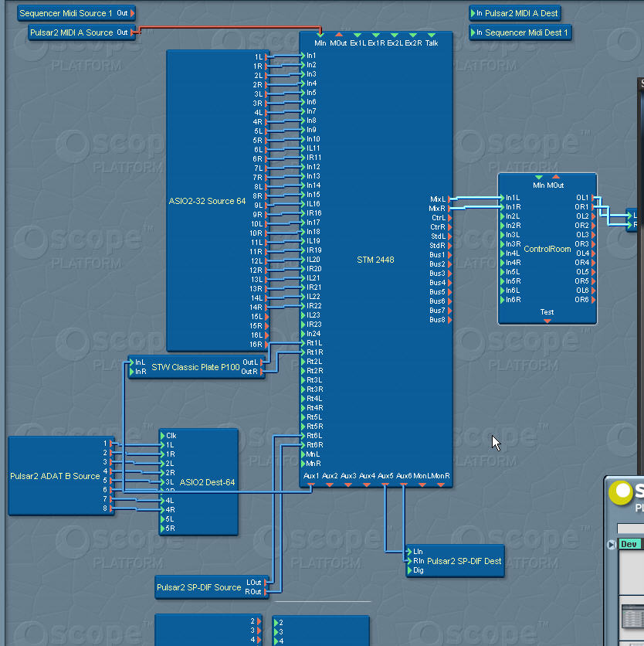Image resolution: width=644 pixels, height=646 pixels.
Task: Click output 8 of Pulsar2 ADAT B Source
Action: (x=112, y=508)
